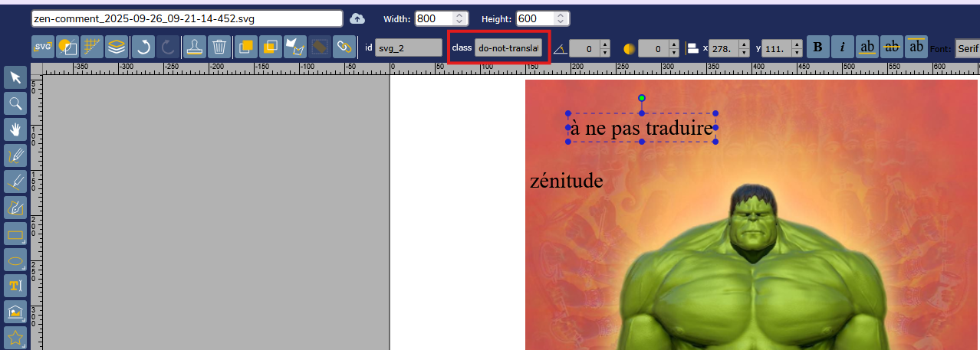Viewport: 980px width, 350px height.
Task: Click the Height field spinner arrows
Action: point(561,18)
